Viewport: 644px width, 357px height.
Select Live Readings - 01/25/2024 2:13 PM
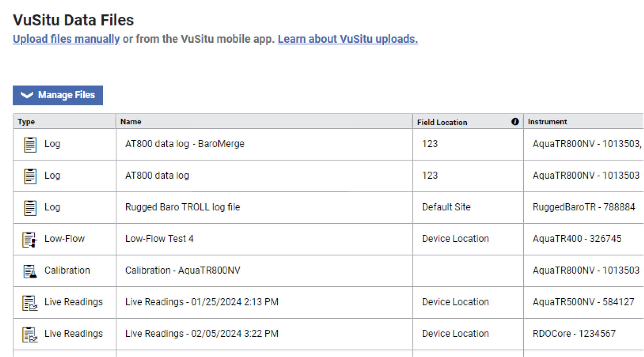[202, 302]
